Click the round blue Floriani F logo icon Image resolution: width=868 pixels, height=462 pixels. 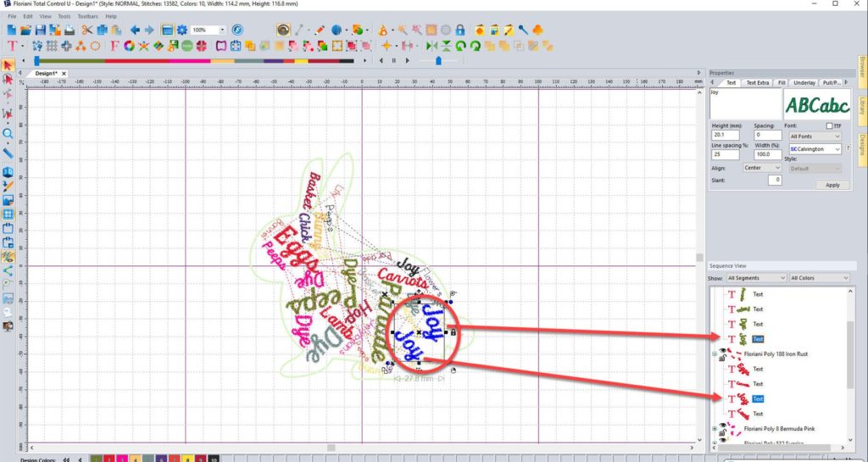pos(237,30)
